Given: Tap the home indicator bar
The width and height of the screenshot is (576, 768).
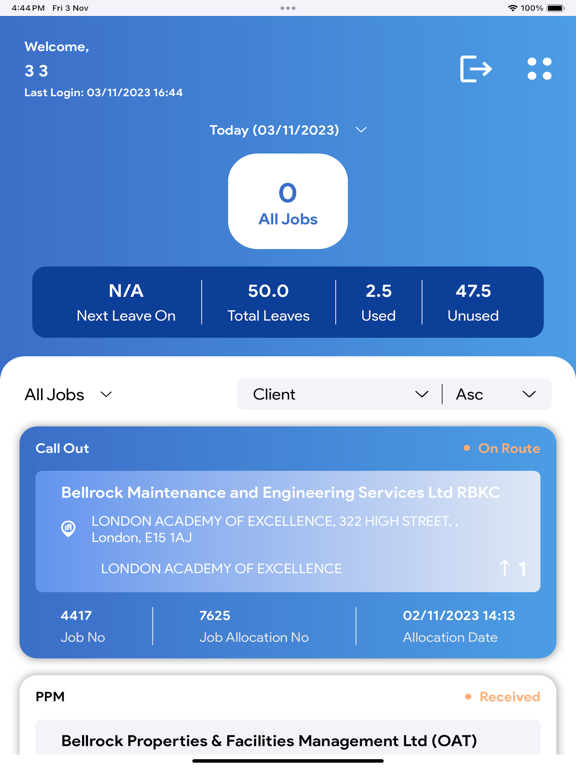Looking at the screenshot, I should [x=288, y=761].
